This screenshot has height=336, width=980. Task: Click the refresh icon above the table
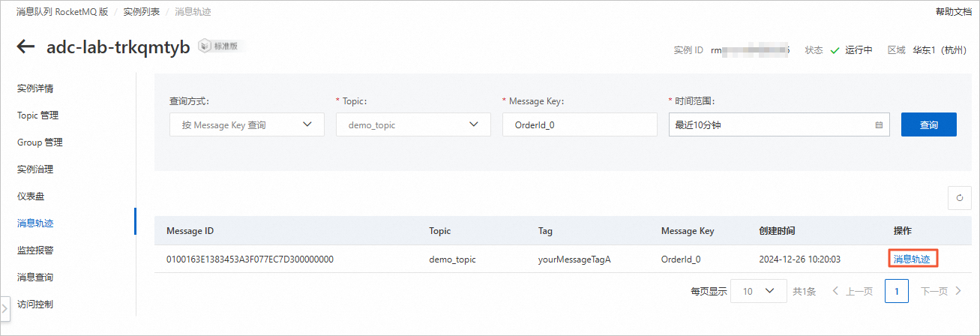(x=959, y=198)
